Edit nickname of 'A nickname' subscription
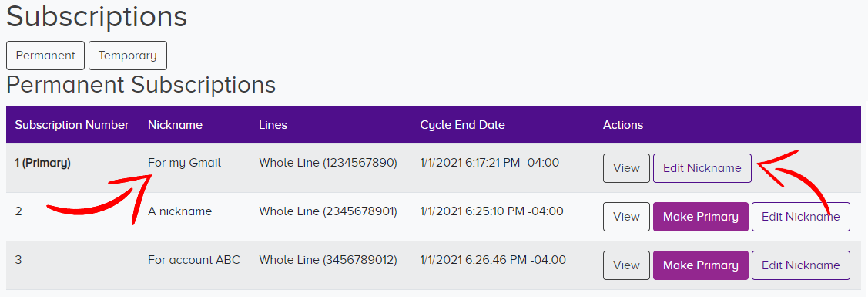Screen dimensions: 868x297 tap(800, 217)
